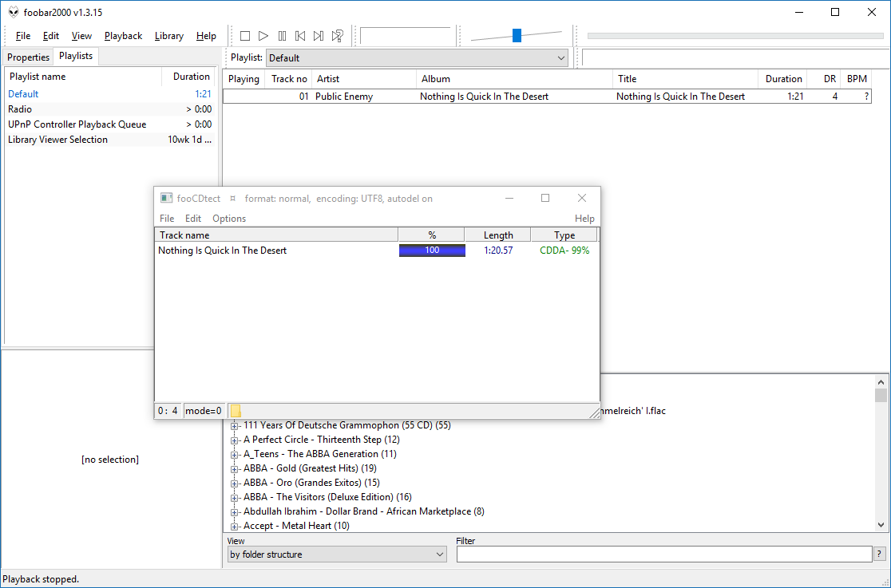Click the fooCDtect window title icon

166,199
